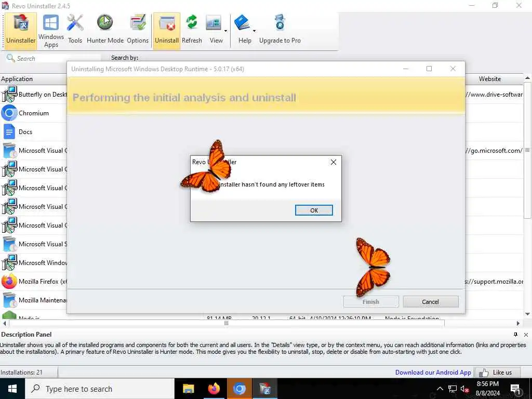Open the taskbar clock and date
Viewport: 532px width, 399px height.
tap(487, 389)
